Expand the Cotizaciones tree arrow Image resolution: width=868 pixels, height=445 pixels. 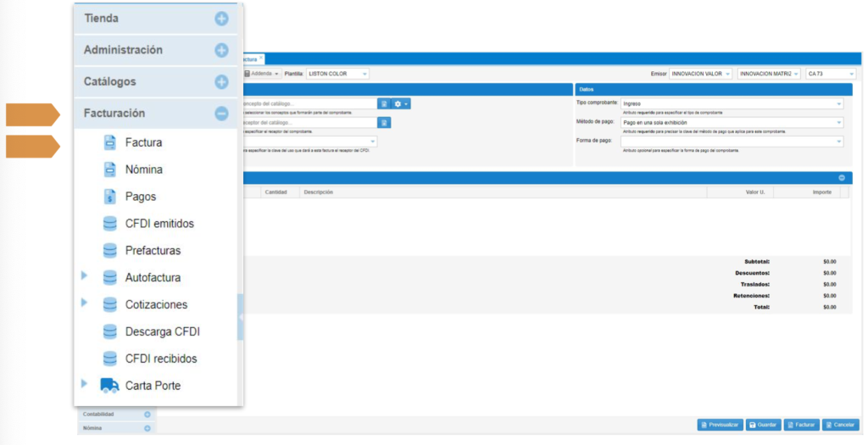84,303
